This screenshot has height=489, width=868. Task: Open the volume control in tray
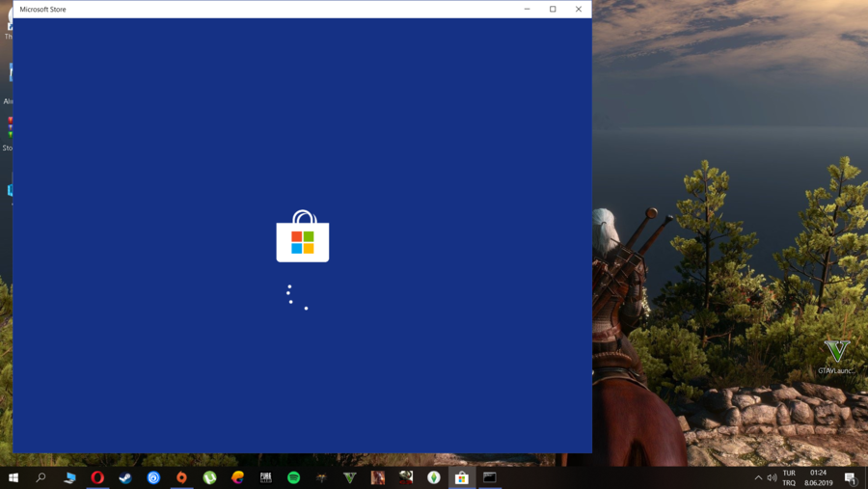[772, 477]
